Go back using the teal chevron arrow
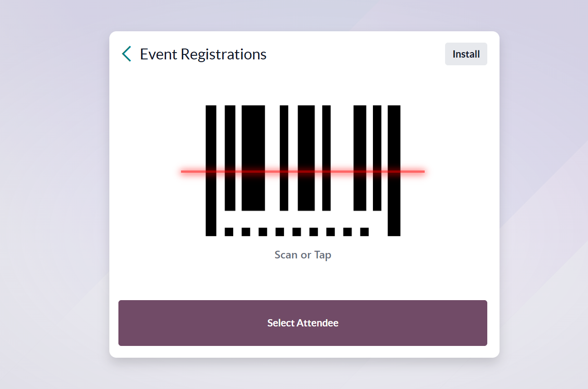588x389 pixels. (127, 54)
